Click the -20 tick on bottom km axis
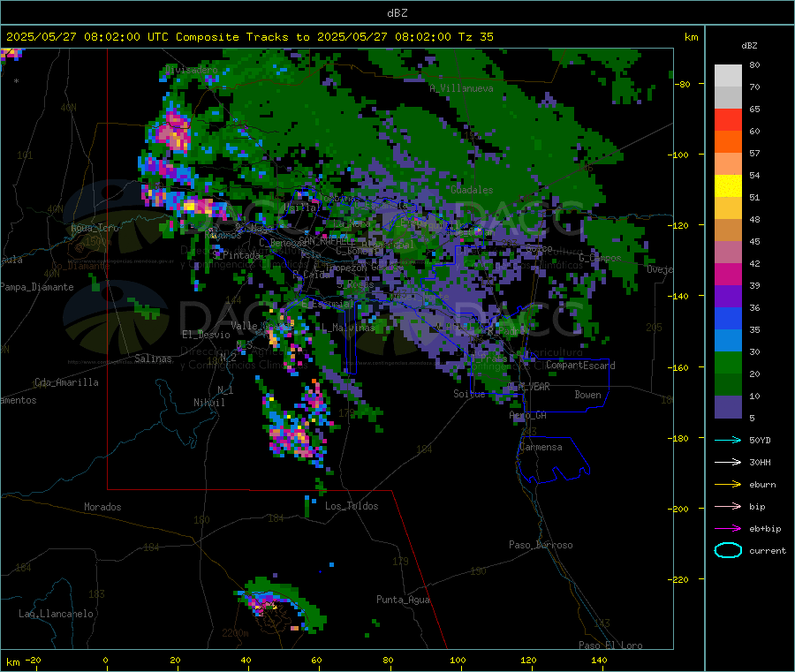 click(x=33, y=660)
